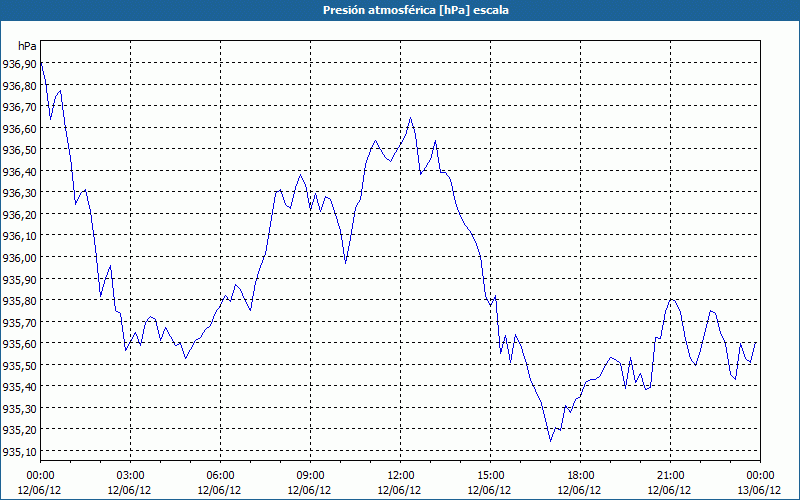Click the 936,30 y-axis label
Image resolution: width=800 pixels, height=500 pixels.
point(19,193)
